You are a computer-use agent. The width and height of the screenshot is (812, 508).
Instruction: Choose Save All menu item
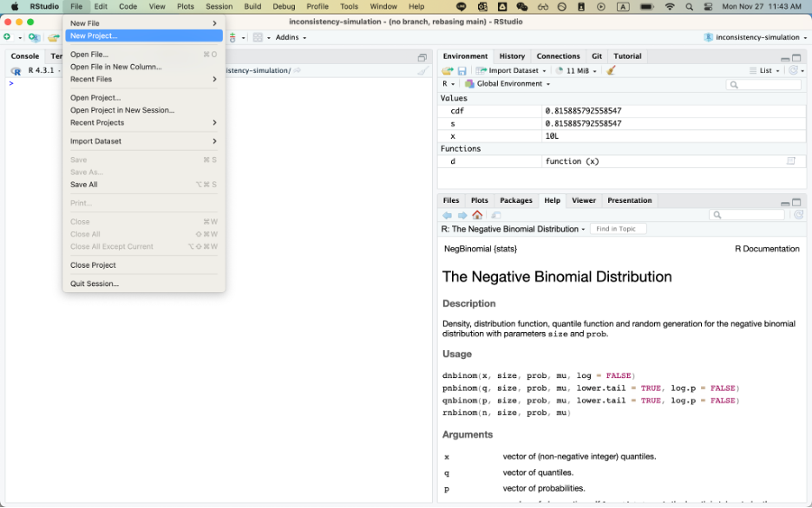(143, 185)
